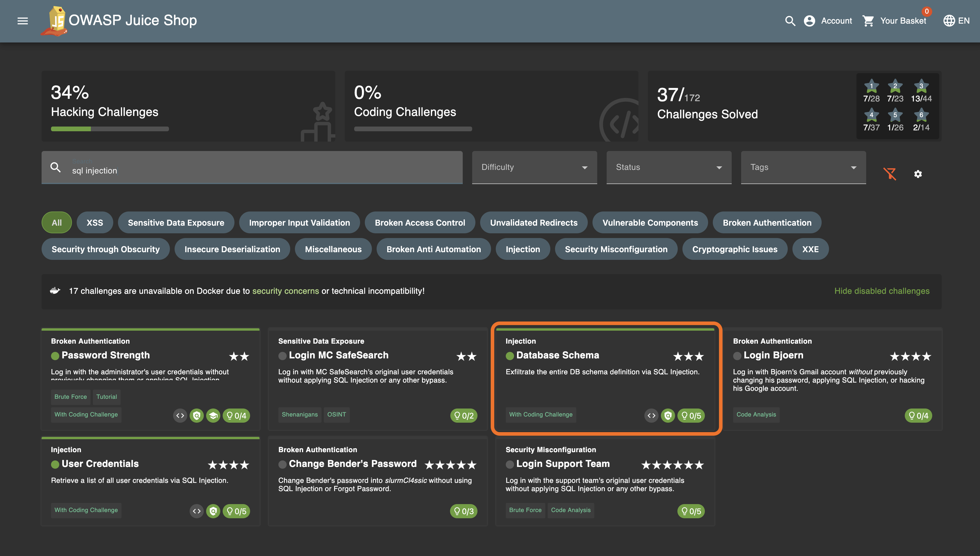Click the sql injection search field
The height and width of the screenshot is (556, 980).
263,170
